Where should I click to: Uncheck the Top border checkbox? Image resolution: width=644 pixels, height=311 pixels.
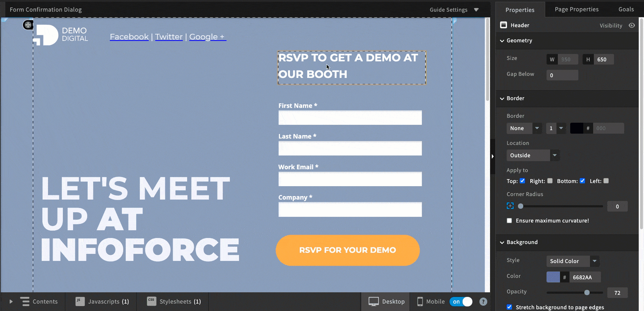pyautogui.click(x=523, y=181)
